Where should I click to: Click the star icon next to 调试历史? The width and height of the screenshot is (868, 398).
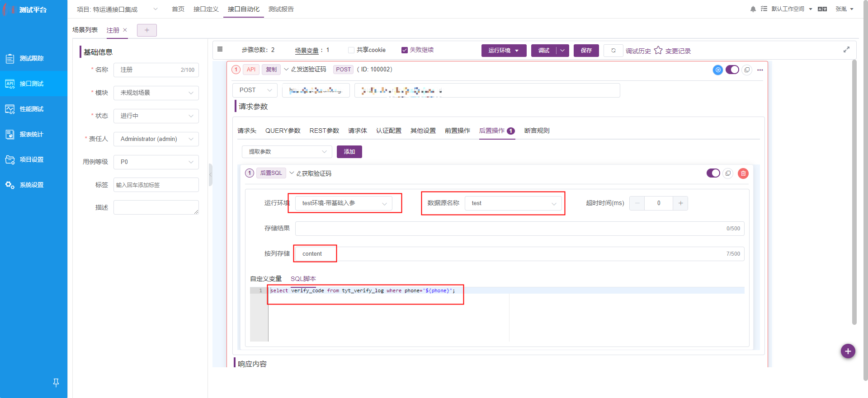[x=658, y=50]
